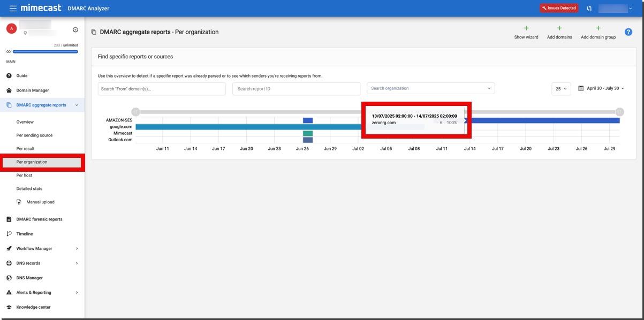Open the Timeline page
This screenshot has width=644, height=320.
tap(25, 234)
